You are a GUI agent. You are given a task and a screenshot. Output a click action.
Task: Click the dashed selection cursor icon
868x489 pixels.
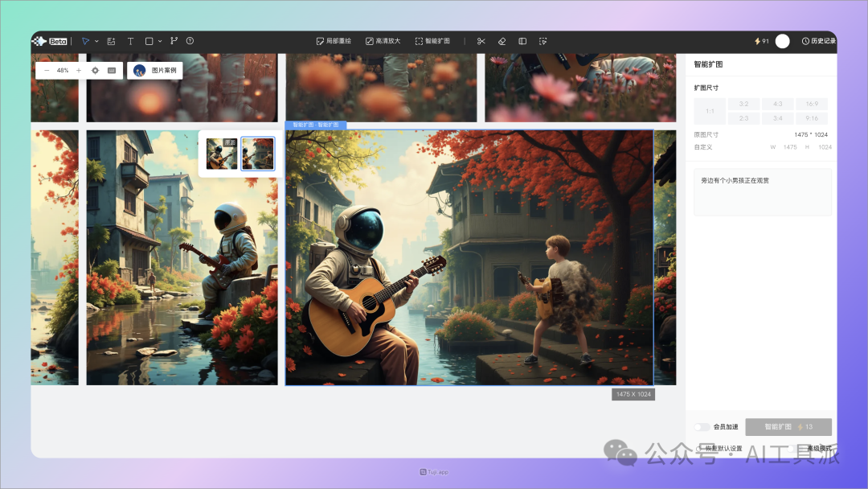coord(543,41)
